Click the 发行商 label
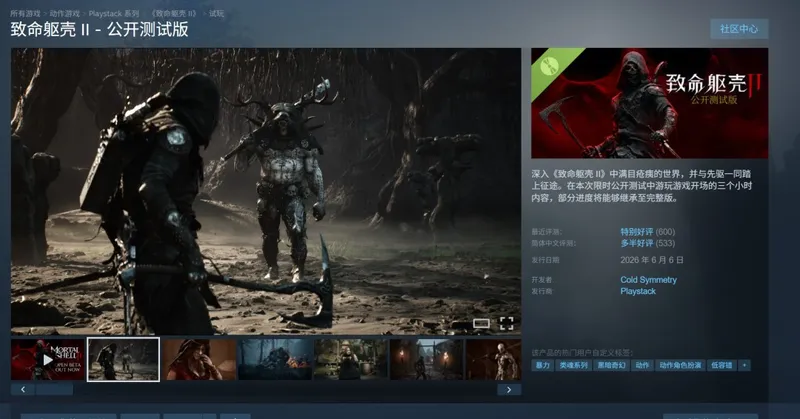The width and height of the screenshot is (800, 419). coord(542,291)
